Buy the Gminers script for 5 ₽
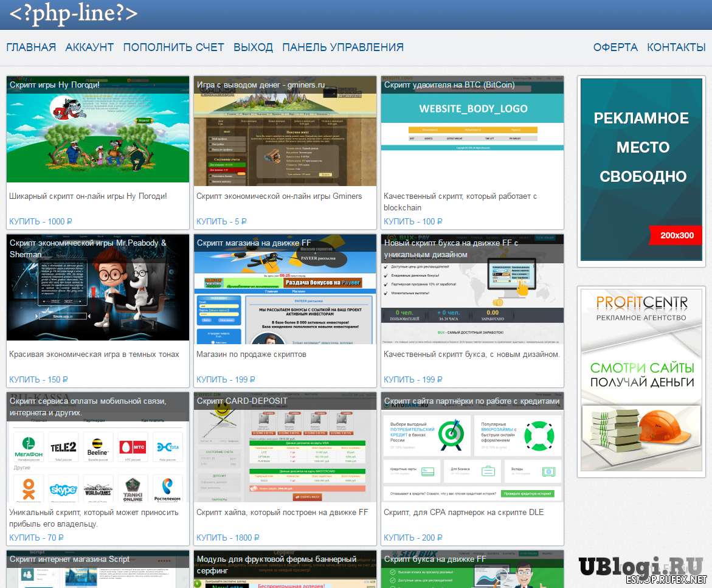The height and width of the screenshot is (588, 712). (222, 221)
